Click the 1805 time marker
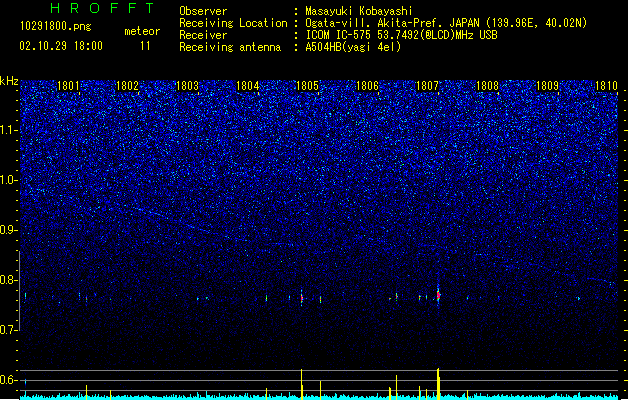Image resolution: width=629 pixels, height=400 pixels. click(x=307, y=86)
